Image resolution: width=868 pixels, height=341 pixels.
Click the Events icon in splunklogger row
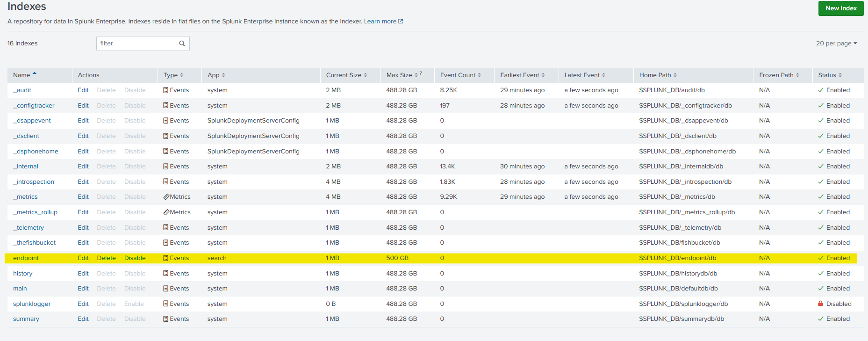point(166,304)
